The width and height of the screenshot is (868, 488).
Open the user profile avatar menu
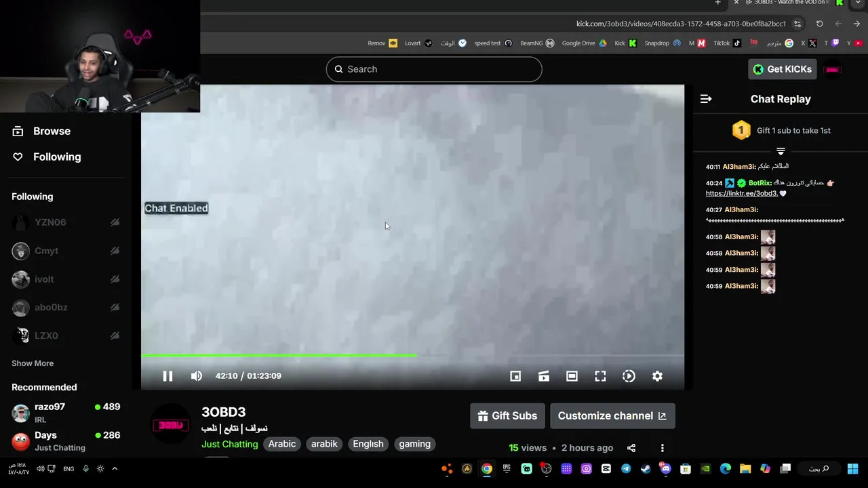click(833, 69)
